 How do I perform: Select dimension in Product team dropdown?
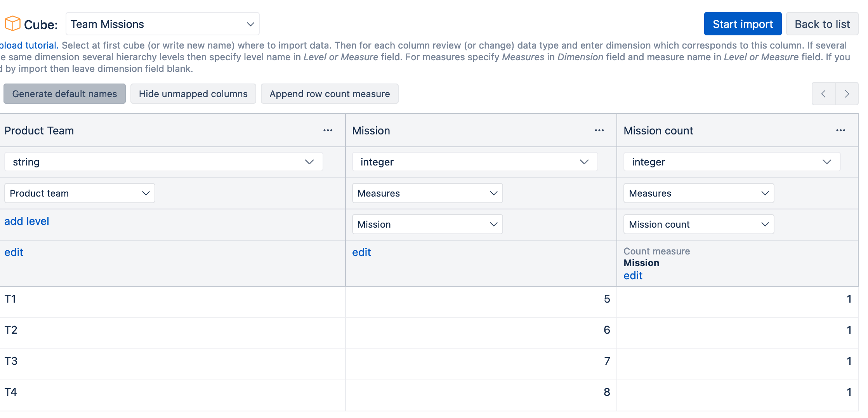click(x=80, y=193)
